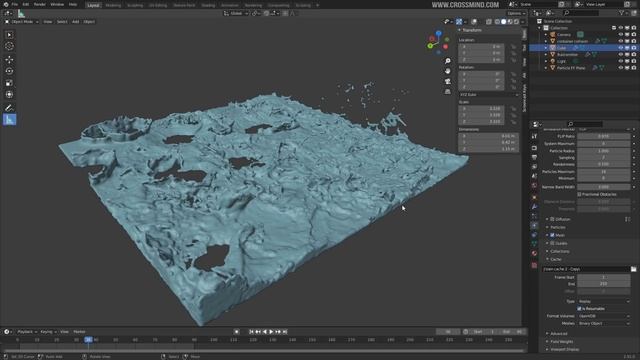The height and width of the screenshot is (360, 640).
Task: Expand the Cube item in outliner
Action: [x=546, y=48]
